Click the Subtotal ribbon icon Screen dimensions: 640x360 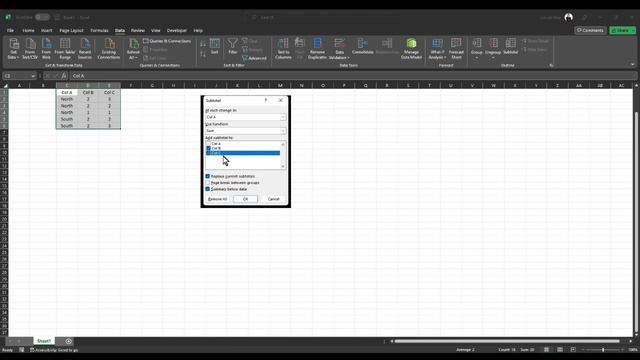[510, 46]
